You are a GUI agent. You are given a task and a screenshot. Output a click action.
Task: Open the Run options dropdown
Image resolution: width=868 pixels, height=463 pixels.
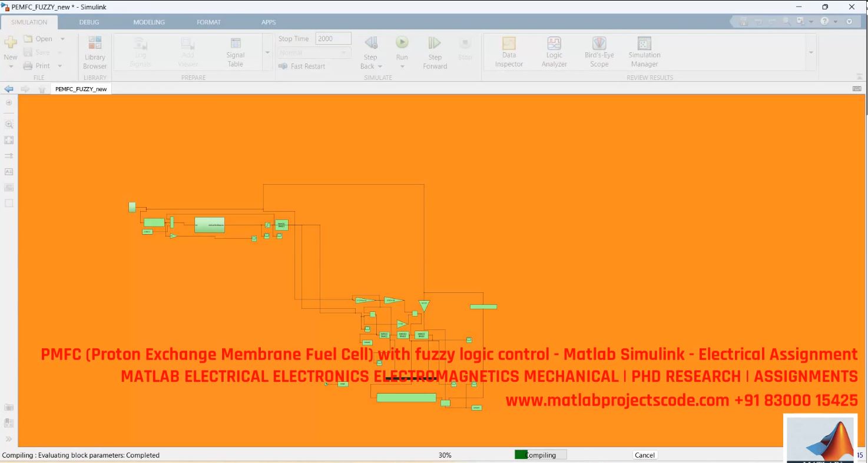click(x=402, y=66)
